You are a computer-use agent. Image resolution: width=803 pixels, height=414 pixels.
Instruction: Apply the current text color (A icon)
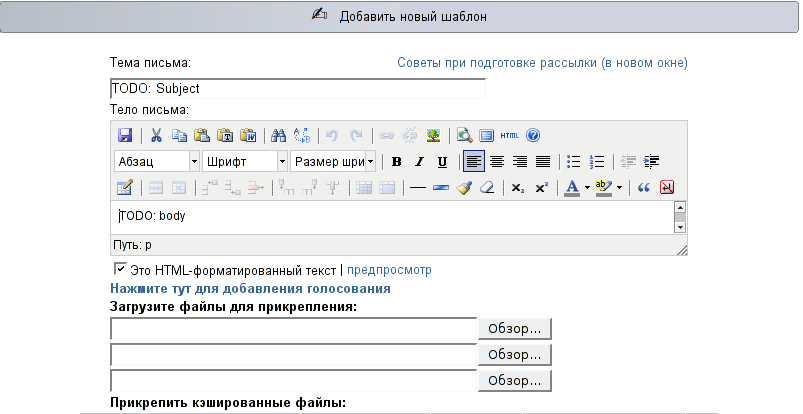572,188
